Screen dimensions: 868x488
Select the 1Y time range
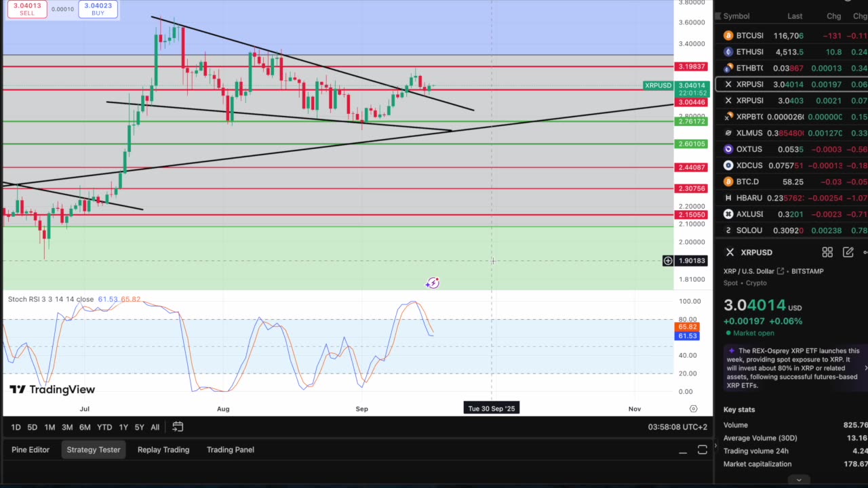(123, 427)
